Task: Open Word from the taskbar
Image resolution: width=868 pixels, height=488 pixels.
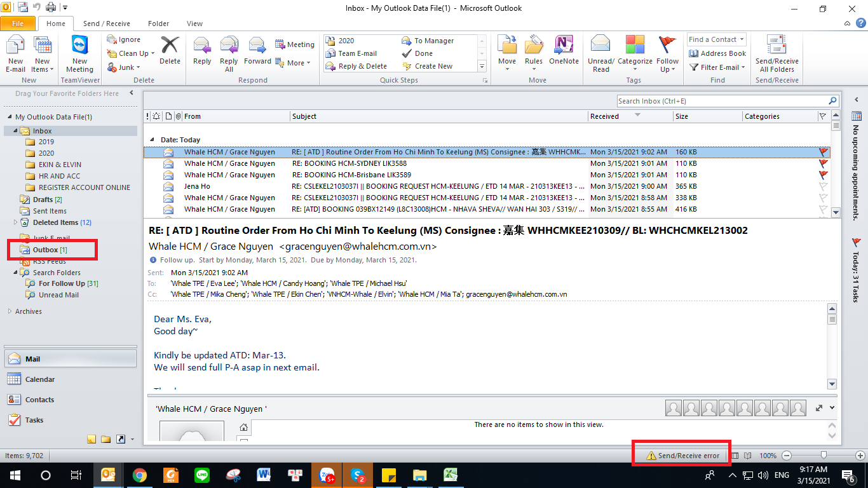Action: coord(264,475)
